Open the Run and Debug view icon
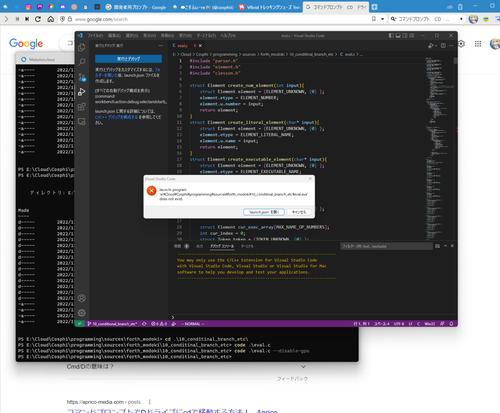The width and height of the screenshot is (500, 413). tap(82, 92)
